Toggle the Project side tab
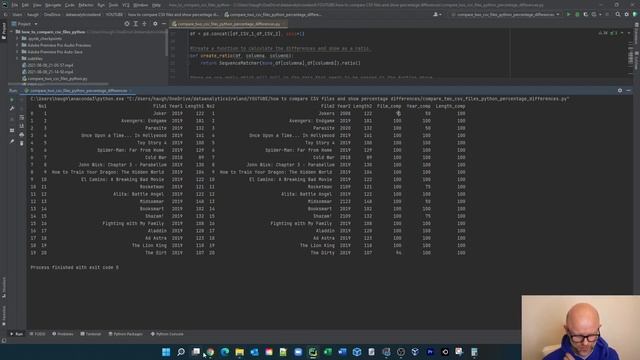This screenshot has width=640, height=360. (x=4, y=31)
